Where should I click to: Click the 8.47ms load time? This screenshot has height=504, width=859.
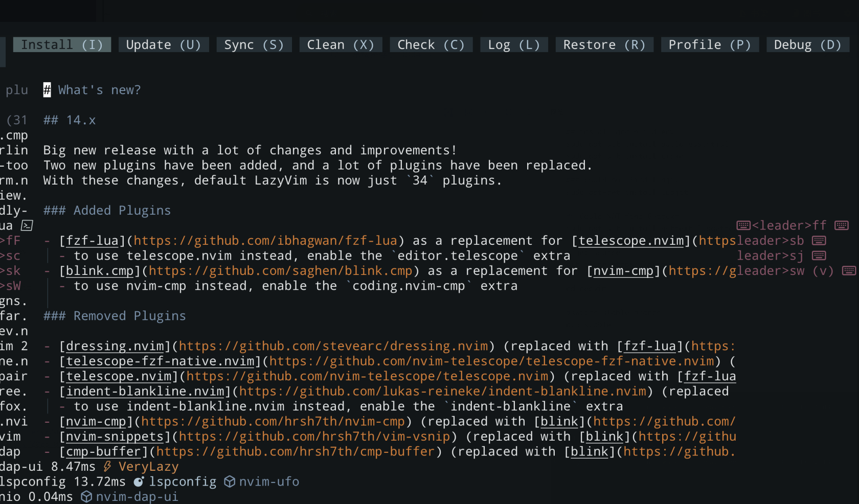tap(73, 467)
